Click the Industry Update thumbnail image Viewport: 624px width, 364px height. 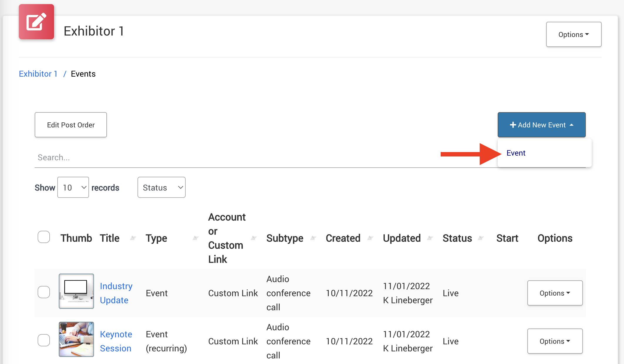click(76, 291)
